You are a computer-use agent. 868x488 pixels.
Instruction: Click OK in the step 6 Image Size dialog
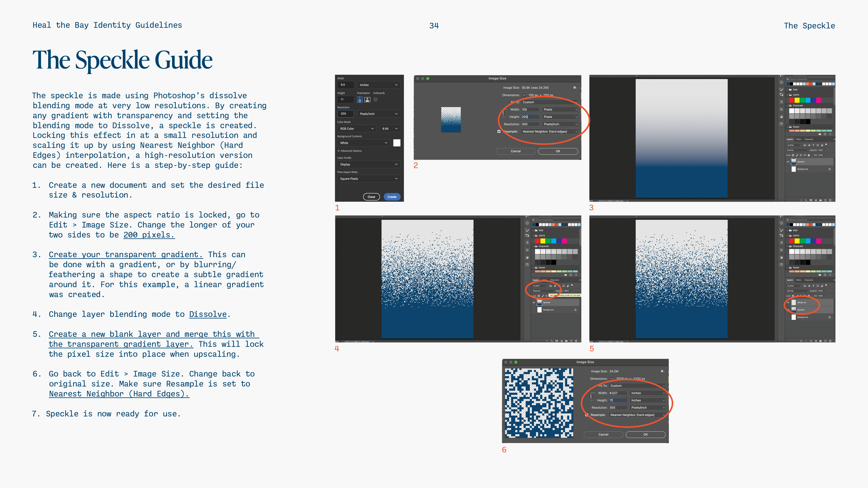point(645,434)
